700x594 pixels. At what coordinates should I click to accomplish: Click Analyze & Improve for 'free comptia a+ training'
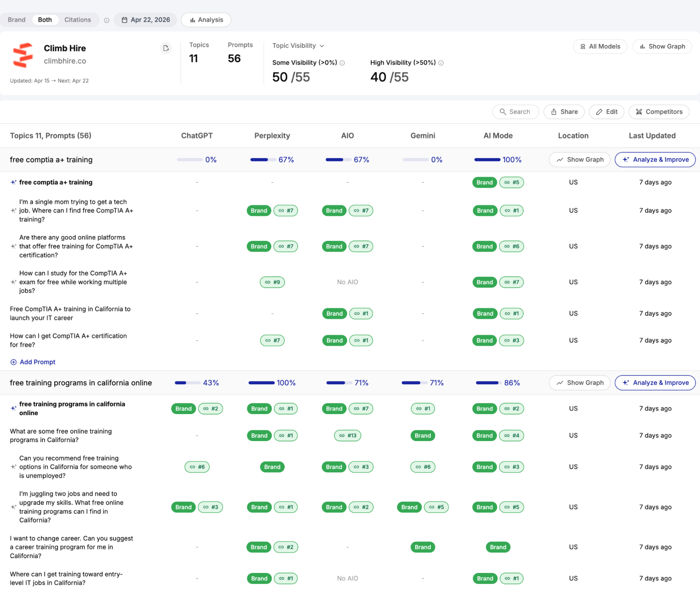coord(655,160)
